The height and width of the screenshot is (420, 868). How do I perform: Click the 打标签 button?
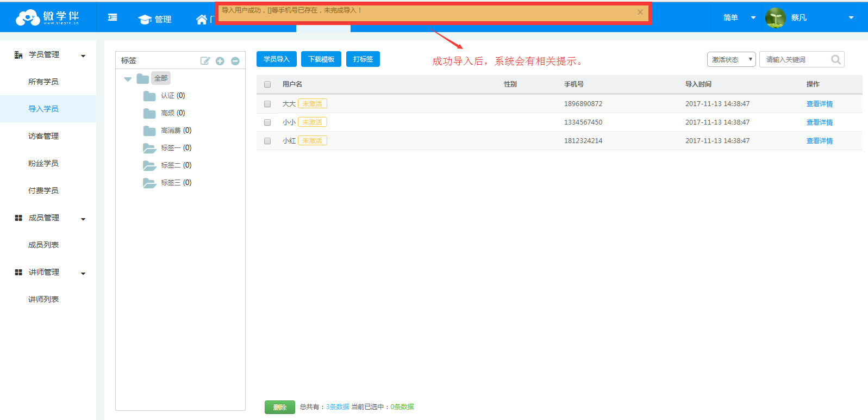(363, 59)
